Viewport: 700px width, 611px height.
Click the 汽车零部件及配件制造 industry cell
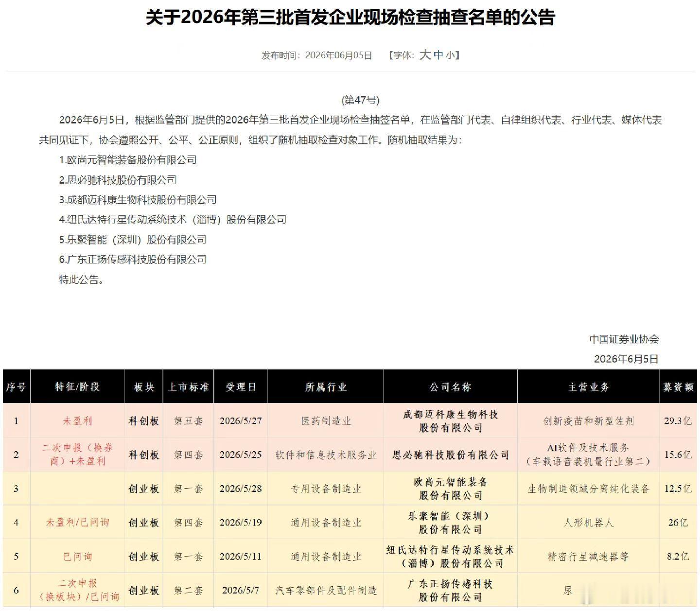point(326,591)
